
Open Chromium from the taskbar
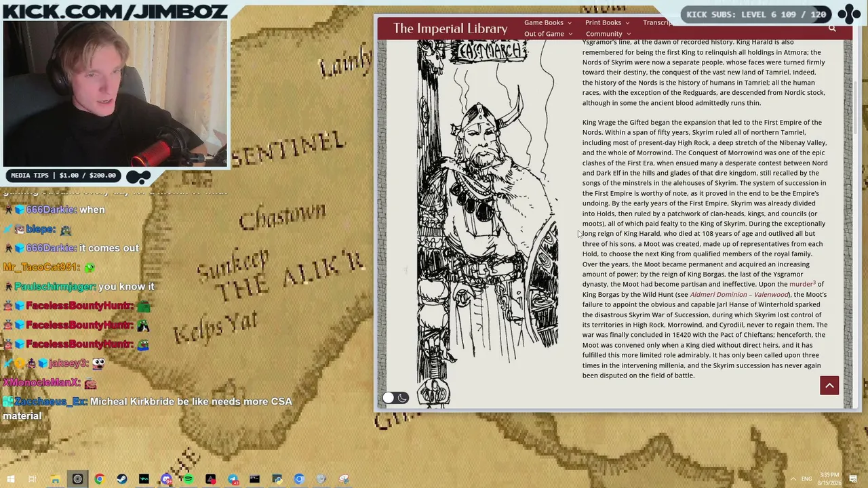click(299, 479)
